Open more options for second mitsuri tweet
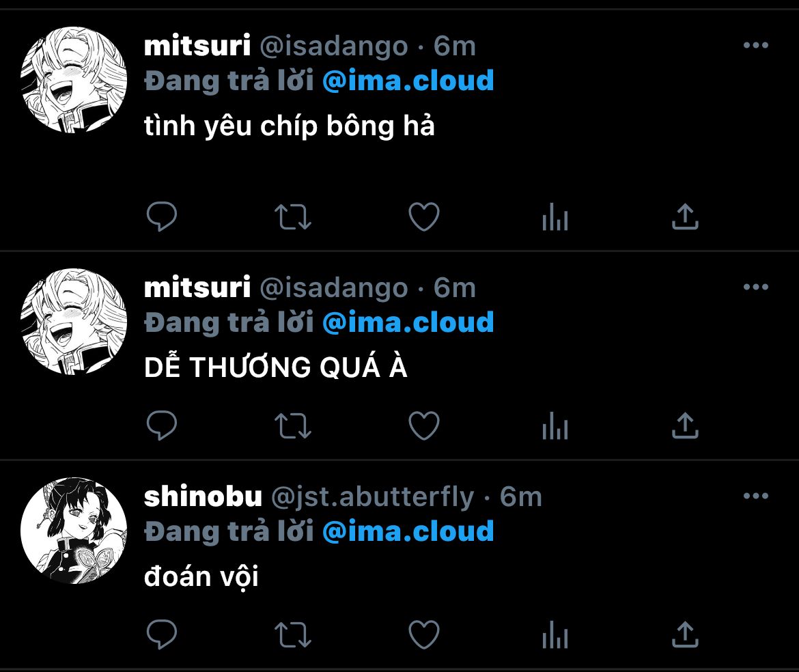799x672 pixels. tap(756, 287)
